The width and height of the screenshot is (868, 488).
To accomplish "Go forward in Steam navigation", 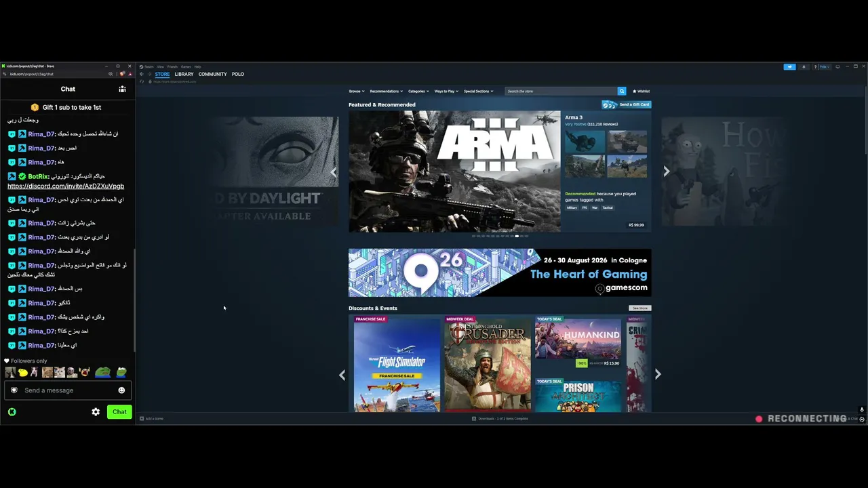I will 149,74.
